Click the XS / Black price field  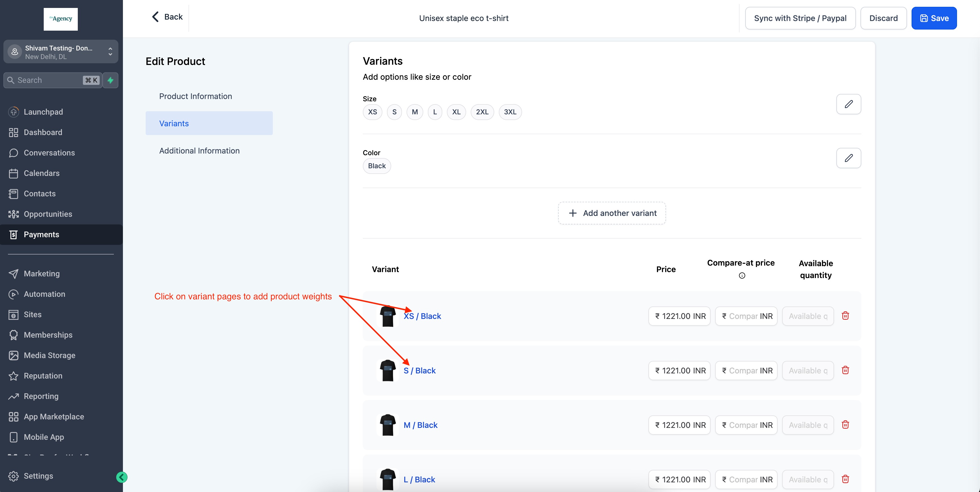679,316
